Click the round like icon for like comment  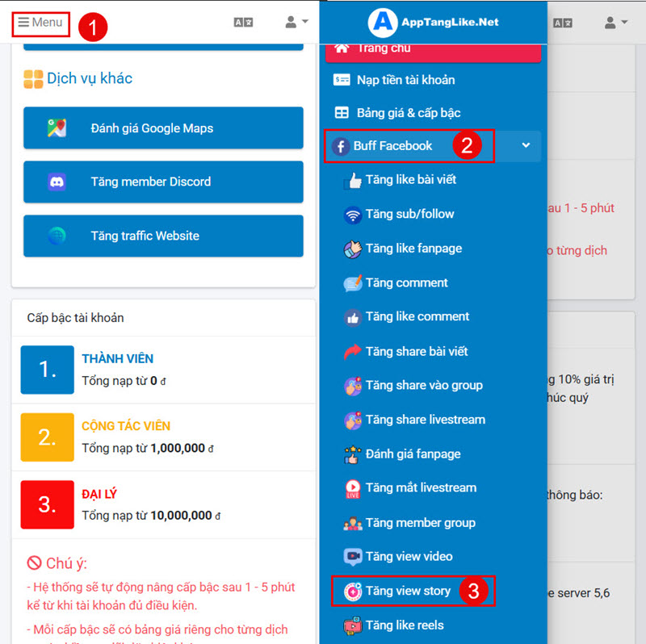point(353,317)
